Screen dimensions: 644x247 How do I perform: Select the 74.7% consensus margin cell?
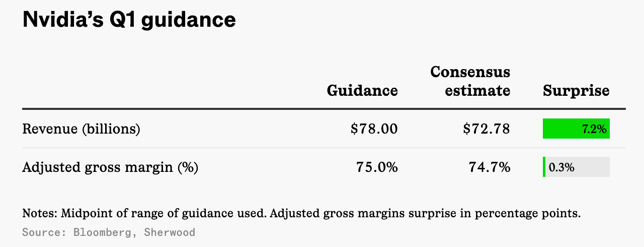pyautogui.click(x=490, y=167)
